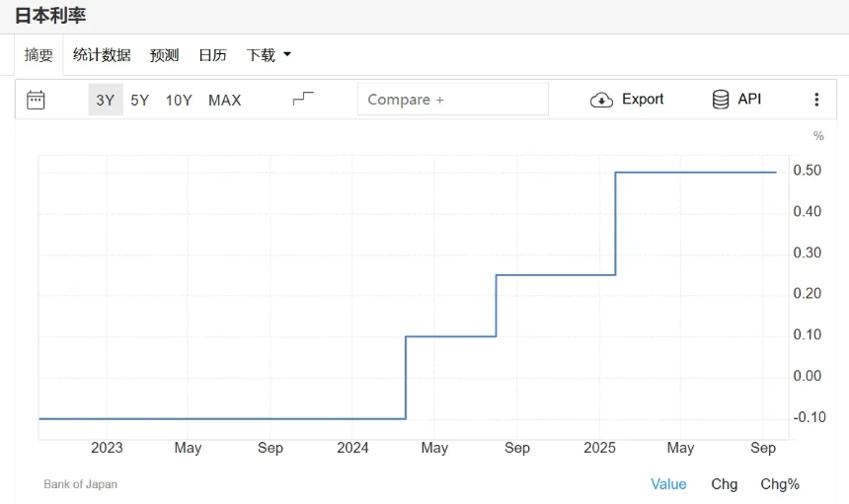Select the 3Y time range
This screenshot has width=849, height=504.
[x=105, y=100]
